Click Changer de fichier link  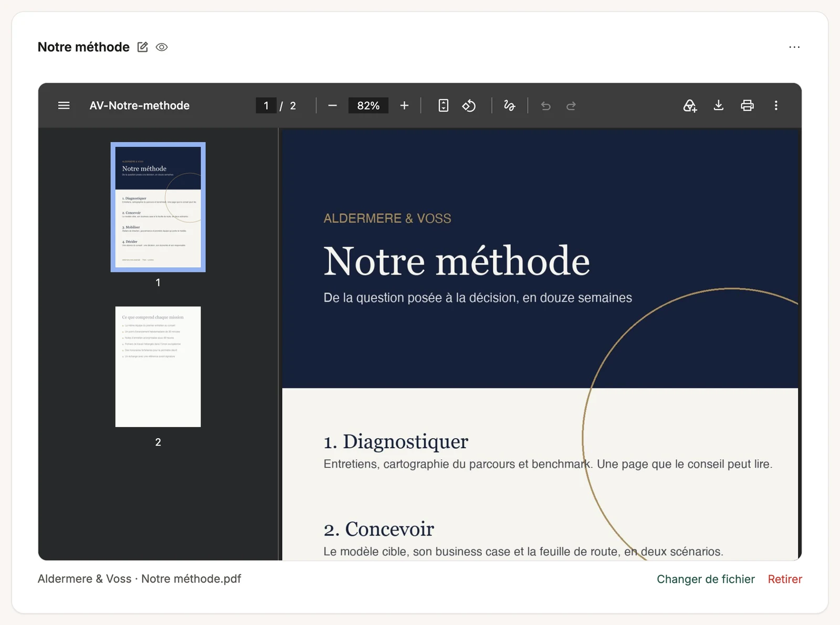(x=706, y=579)
